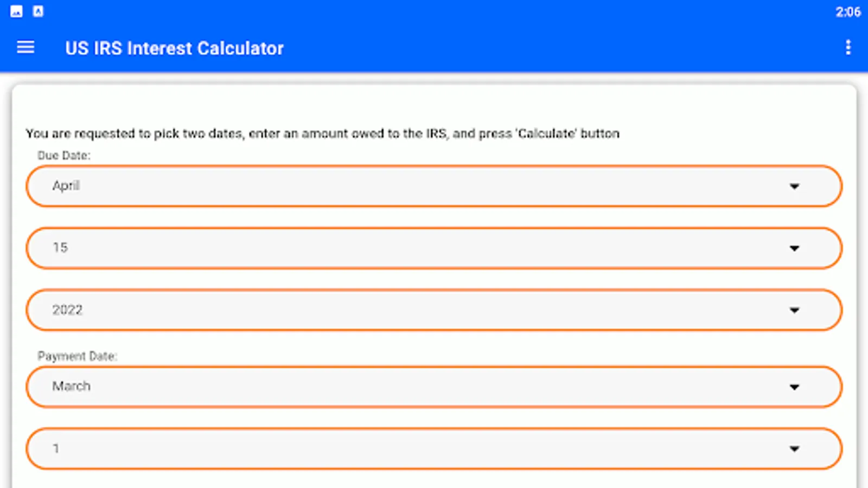Click the arrow icon on March dropdown
Image resolution: width=868 pixels, height=488 pixels.
(794, 387)
